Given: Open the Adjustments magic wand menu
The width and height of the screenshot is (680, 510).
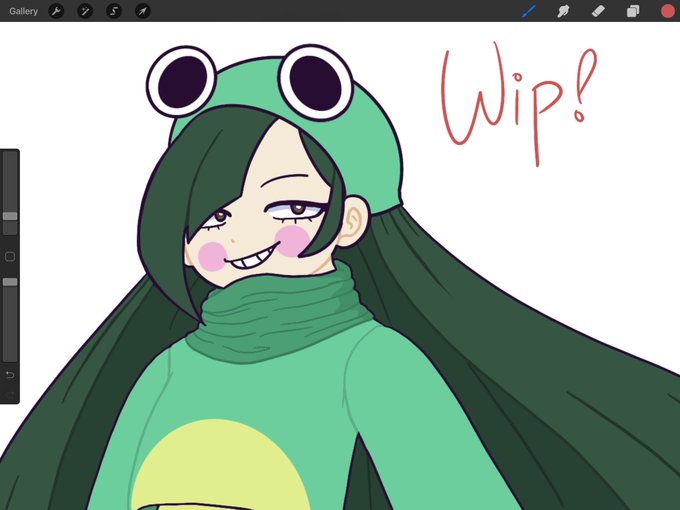Looking at the screenshot, I should click(x=85, y=11).
